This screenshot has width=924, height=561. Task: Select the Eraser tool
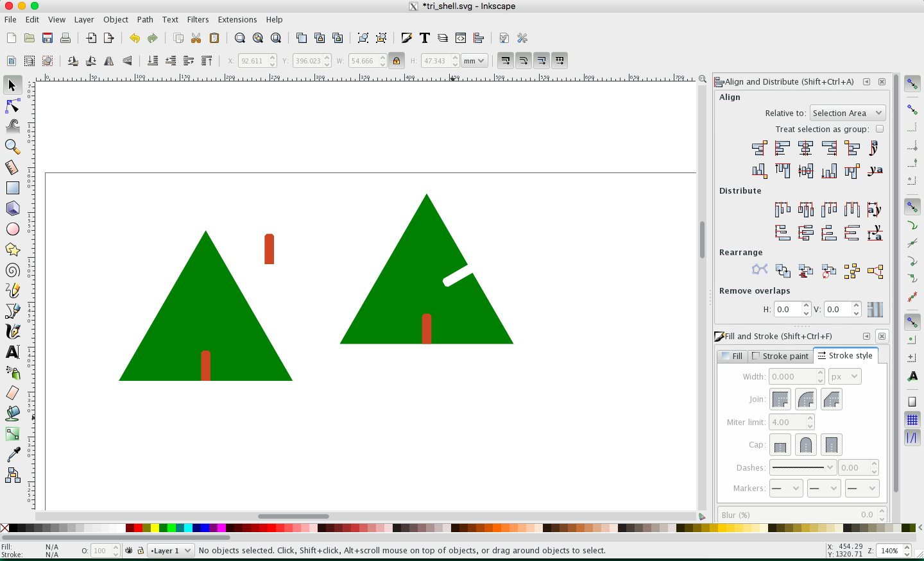(x=12, y=393)
